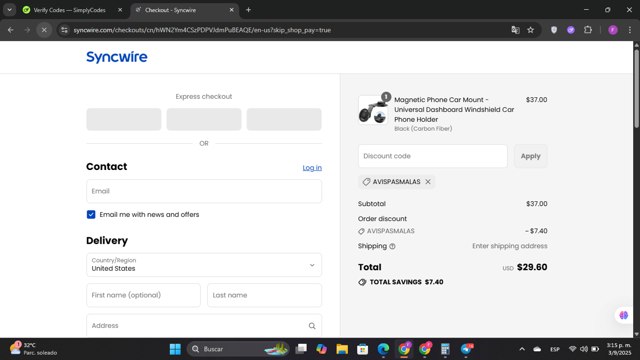Screen dimensions: 640x360
Task: Switch to the active Chrome taskbar window
Action: click(x=404, y=349)
